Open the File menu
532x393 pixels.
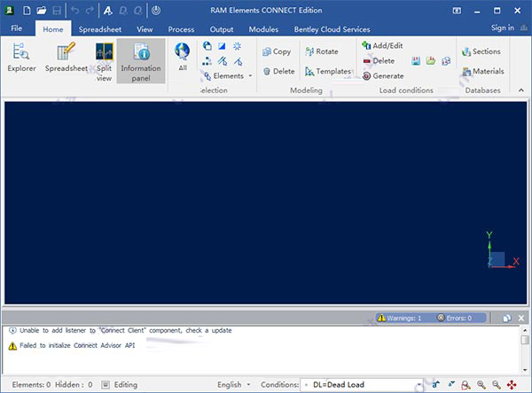[x=16, y=28]
